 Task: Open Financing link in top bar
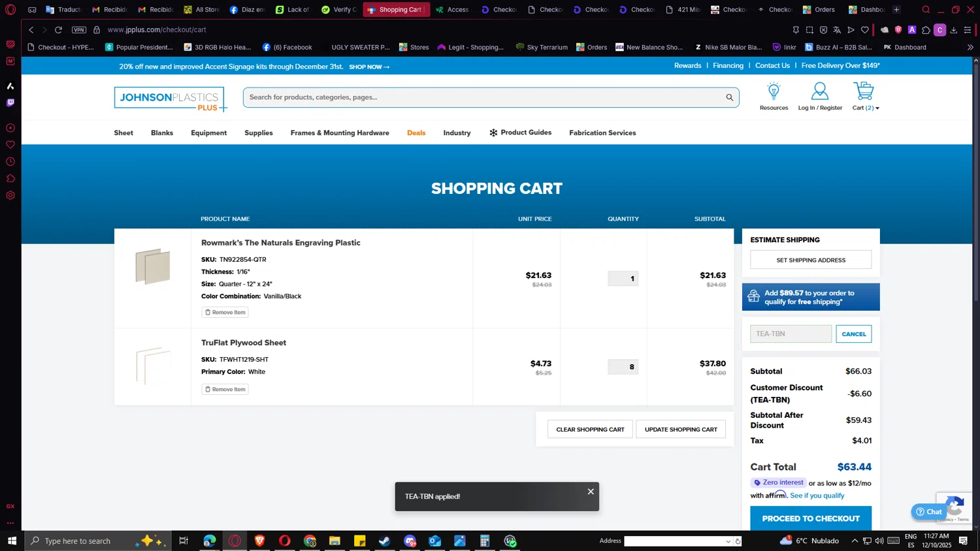click(x=728, y=66)
